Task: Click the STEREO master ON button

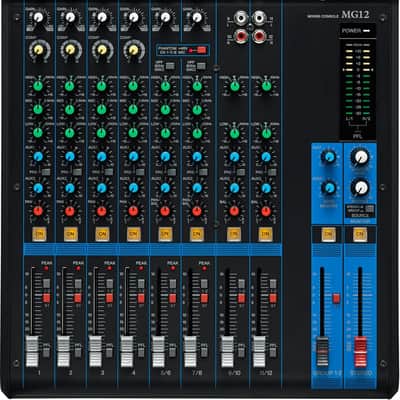Action: pos(360,234)
